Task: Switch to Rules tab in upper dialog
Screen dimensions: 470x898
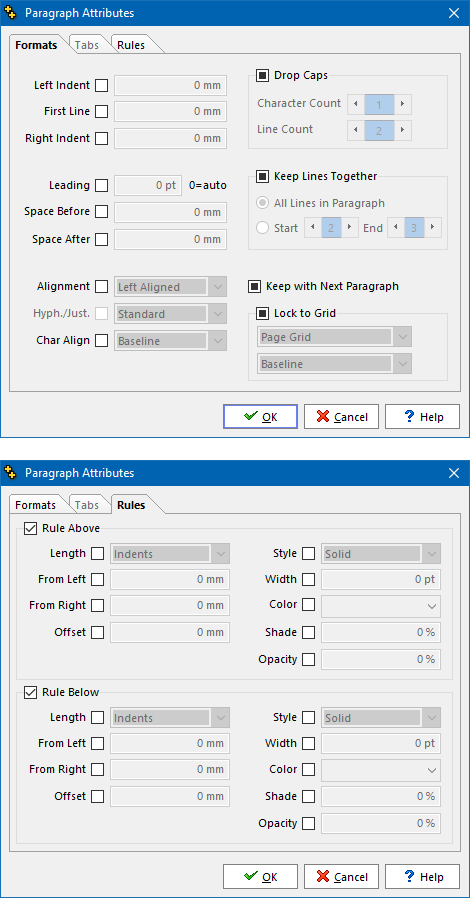Action: click(131, 45)
